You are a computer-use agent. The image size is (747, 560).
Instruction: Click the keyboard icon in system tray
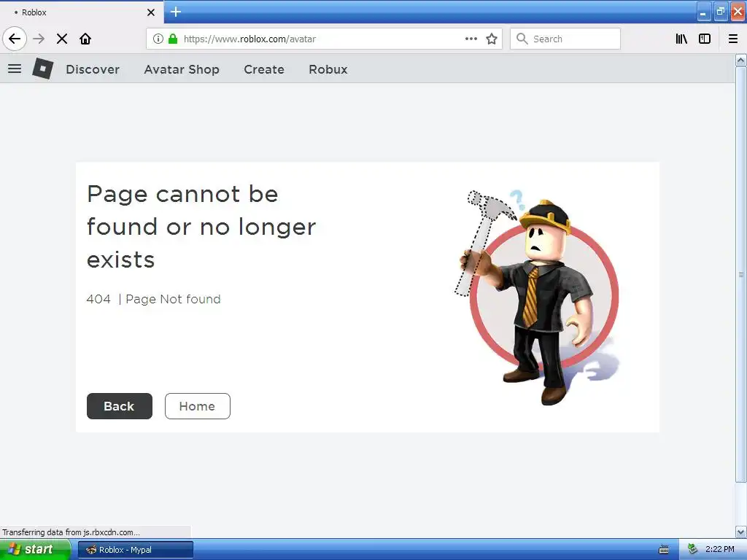tap(664, 550)
